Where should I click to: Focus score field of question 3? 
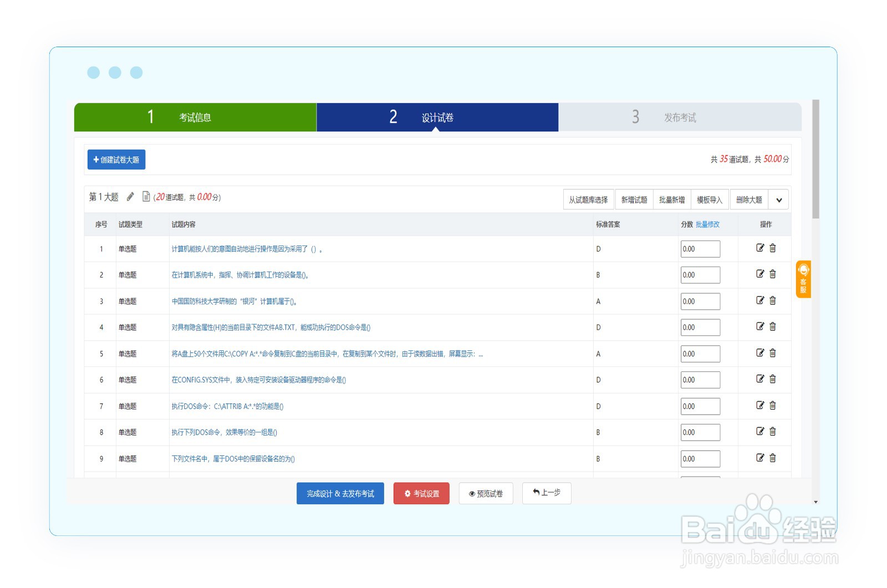click(x=700, y=301)
